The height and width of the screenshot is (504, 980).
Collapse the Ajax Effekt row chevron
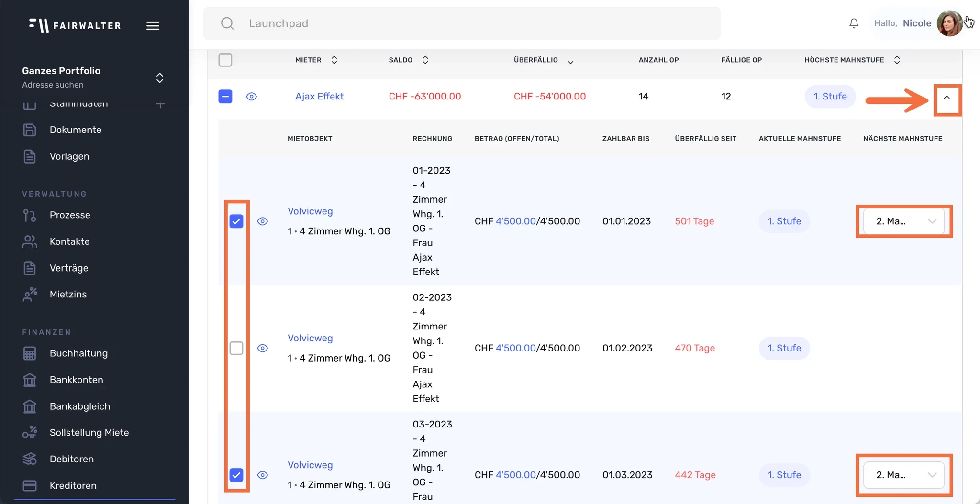(x=947, y=98)
